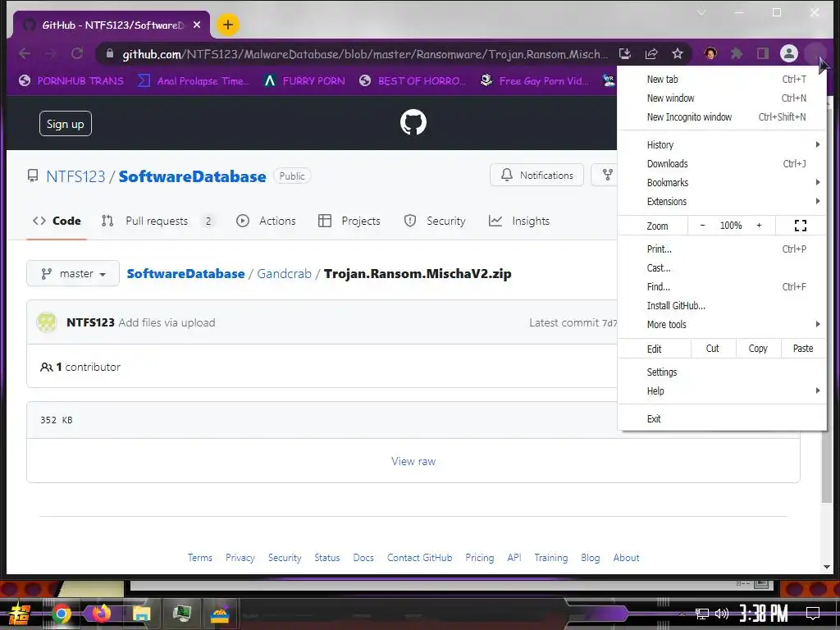Viewport: 840px width, 630px height.
Task: Click the install app icon in address bar
Action: point(624,53)
